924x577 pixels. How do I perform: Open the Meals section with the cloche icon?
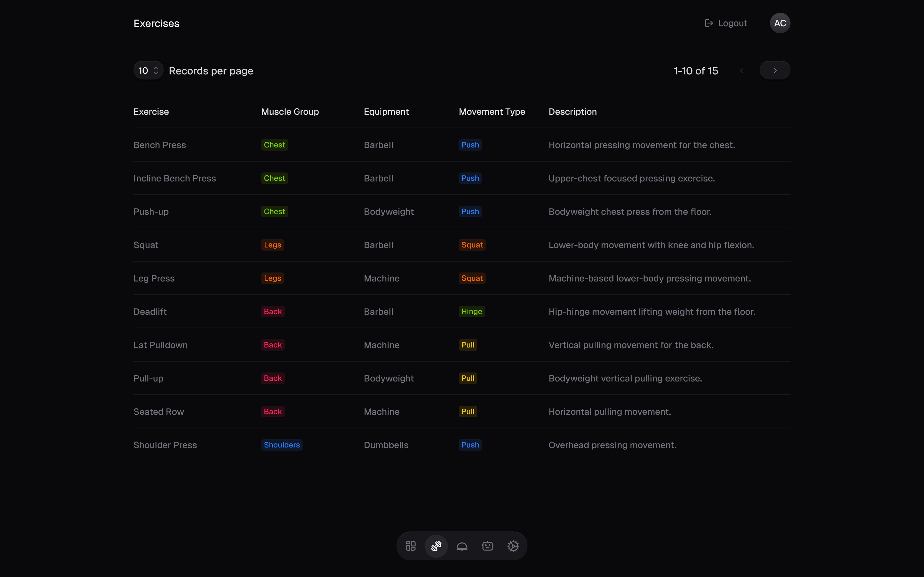(462, 546)
